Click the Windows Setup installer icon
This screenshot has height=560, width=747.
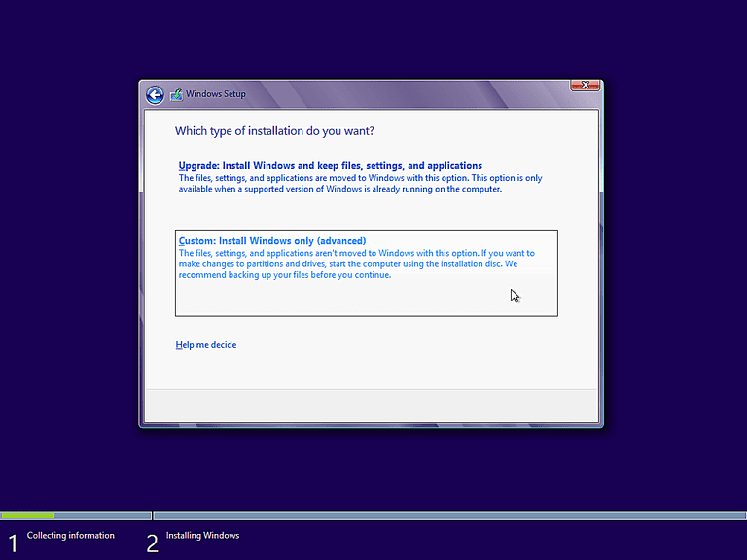(176, 94)
